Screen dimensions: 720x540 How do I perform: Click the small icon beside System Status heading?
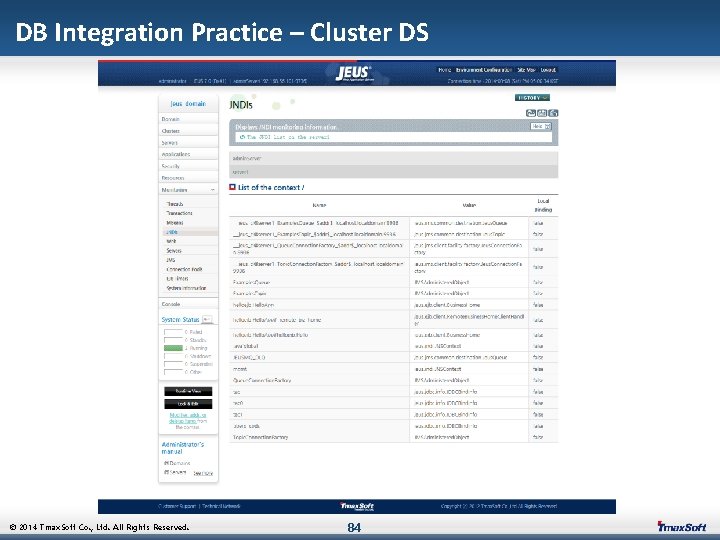[x=207, y=319]
